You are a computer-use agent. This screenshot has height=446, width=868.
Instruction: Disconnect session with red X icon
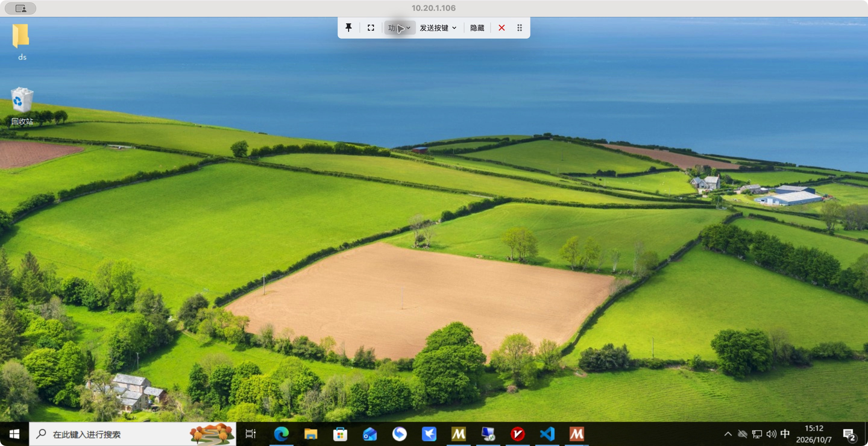(502, 28)
